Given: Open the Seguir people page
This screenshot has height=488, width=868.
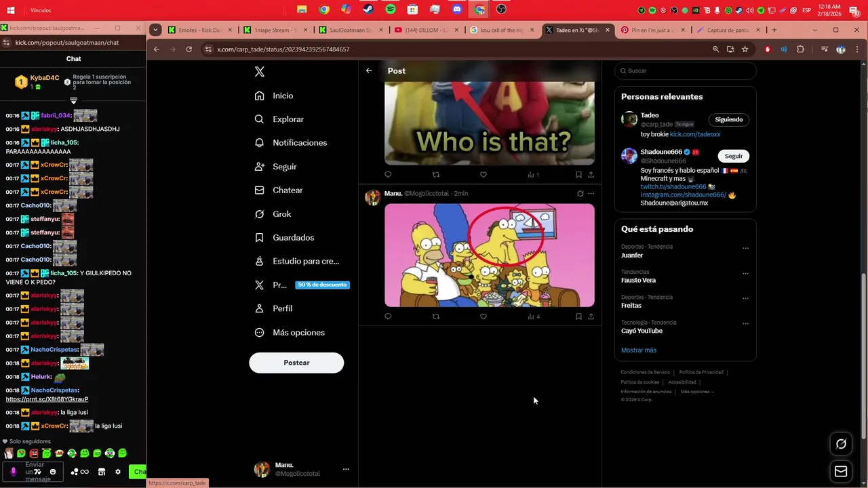Looking at the screenshot, I should [x=275, y=167].
